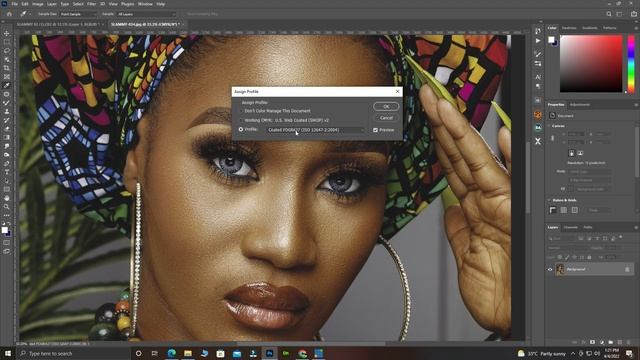The height and width of the screenshot is (360, 640).
Task: Open the Character panel icon in dock
Action: [538, 77]
